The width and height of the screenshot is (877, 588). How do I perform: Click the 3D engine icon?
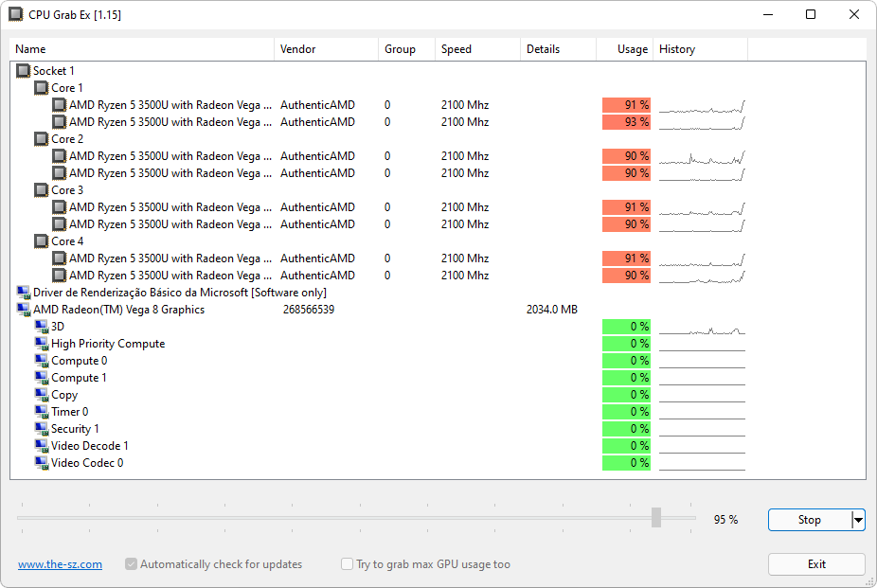pos(42,327)
